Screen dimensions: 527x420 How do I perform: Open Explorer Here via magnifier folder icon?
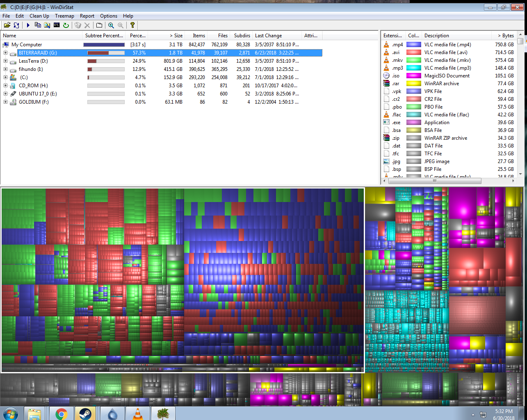click(47, 25)
